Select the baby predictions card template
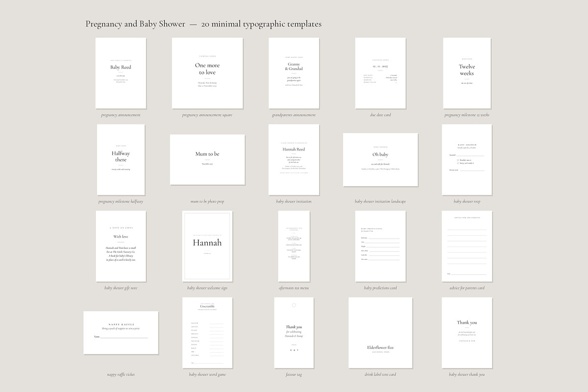588x392 pixels. (x=381, y=246)
